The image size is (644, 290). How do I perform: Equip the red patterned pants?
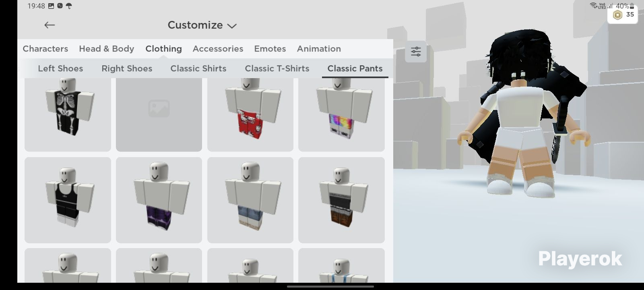(250, 115)
